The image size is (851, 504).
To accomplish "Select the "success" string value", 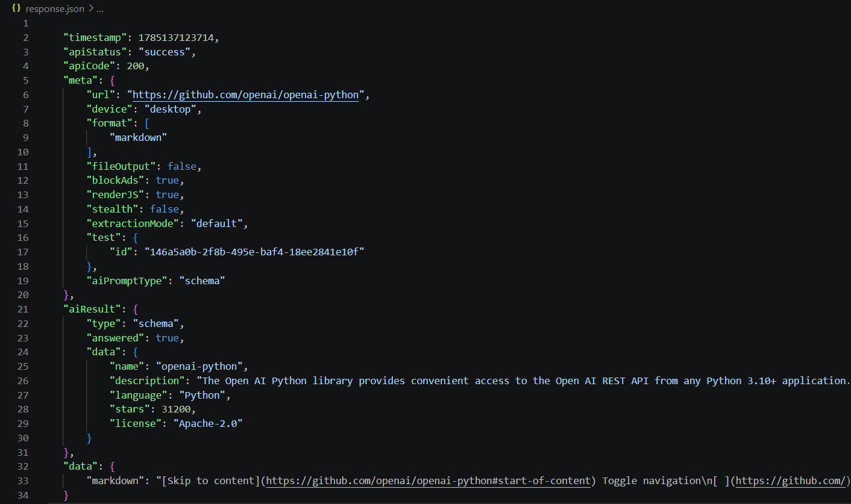I will tap(165, 52).
